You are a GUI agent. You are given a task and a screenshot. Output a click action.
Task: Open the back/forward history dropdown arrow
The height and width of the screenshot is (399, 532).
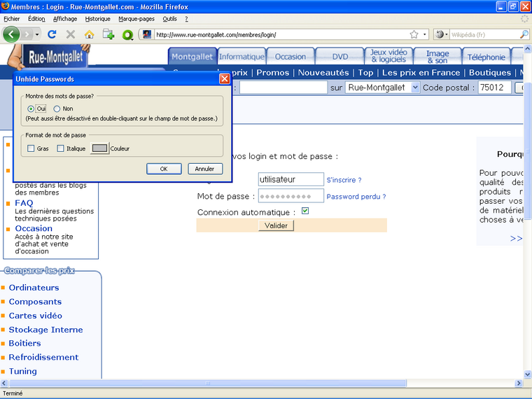coord(37,34)
